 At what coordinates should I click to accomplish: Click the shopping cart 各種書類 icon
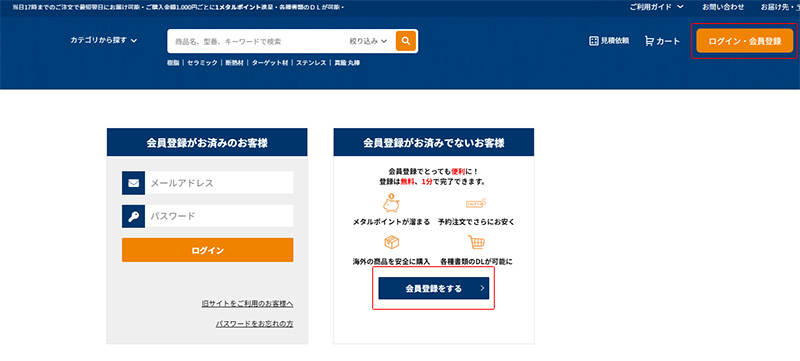(x=476, y=242)
